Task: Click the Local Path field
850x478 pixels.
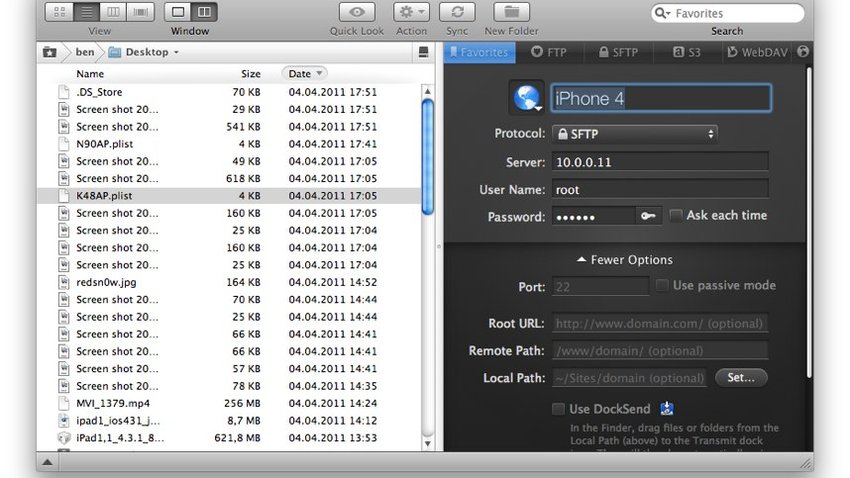Action: [x=629, y=378]
